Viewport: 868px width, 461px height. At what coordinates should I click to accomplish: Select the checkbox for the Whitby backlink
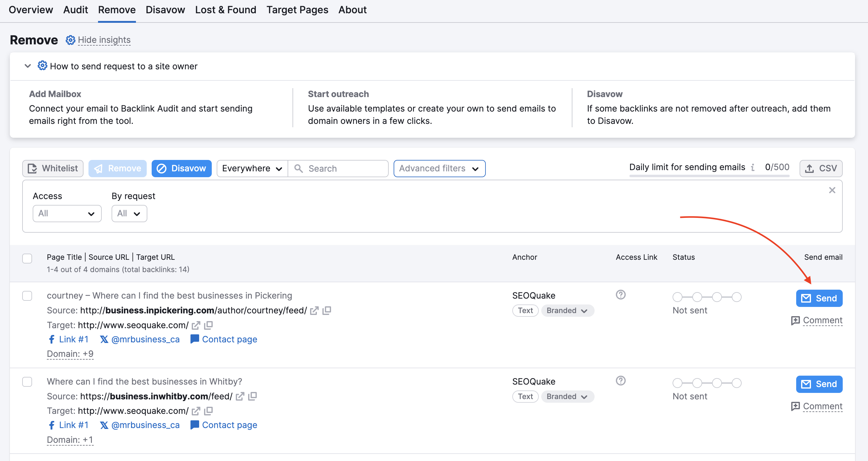(x=27, y=381)
